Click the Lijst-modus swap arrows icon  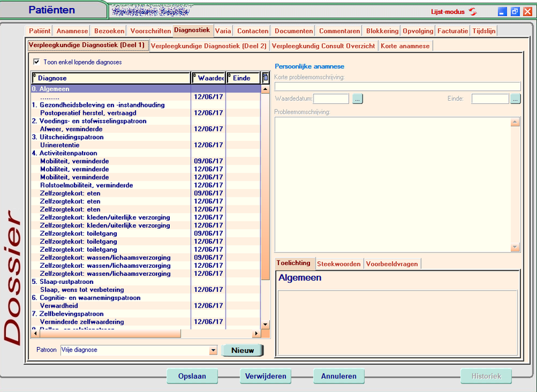473,11
